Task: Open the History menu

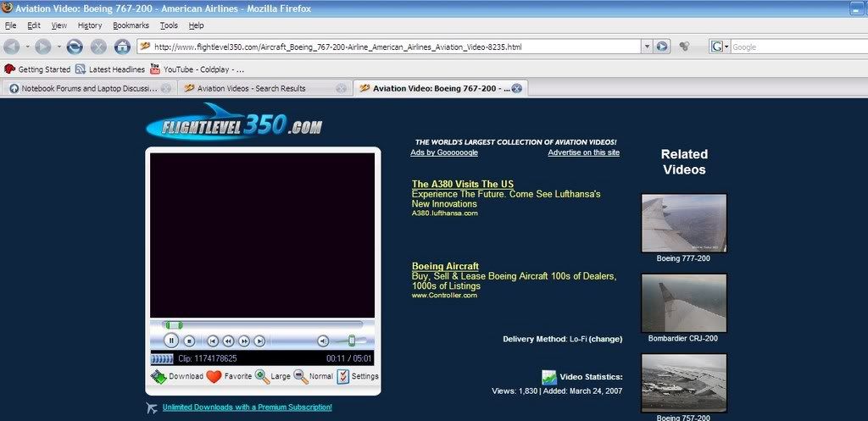Action: (90, 25)
